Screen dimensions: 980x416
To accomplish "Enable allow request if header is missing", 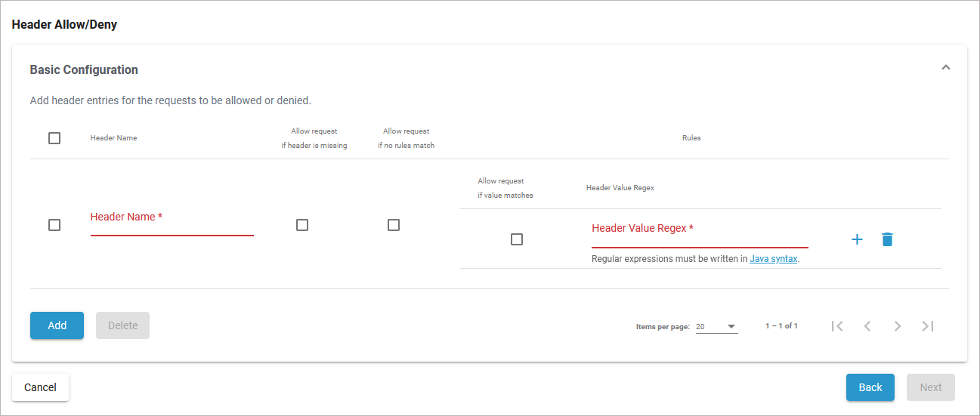I will pyautogui.click(x=302, y=225).
